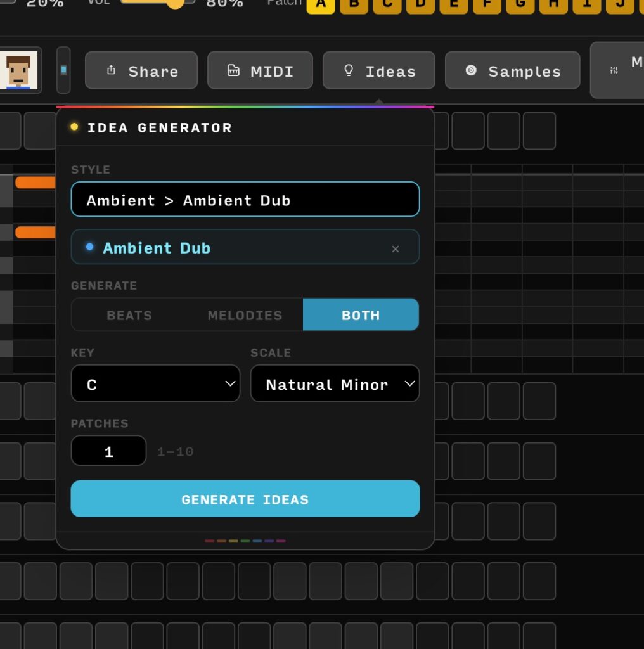
Task: Open Samples via the record icon
Action: point(471,70)
